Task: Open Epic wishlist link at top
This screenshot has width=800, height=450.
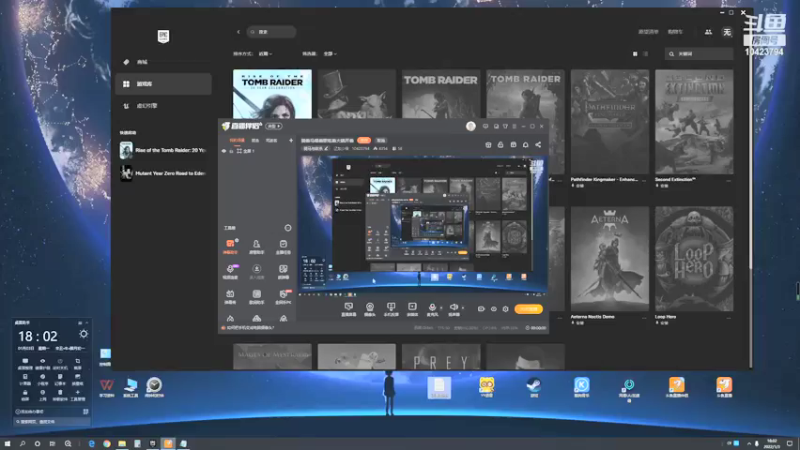Action: pos(648,32)
